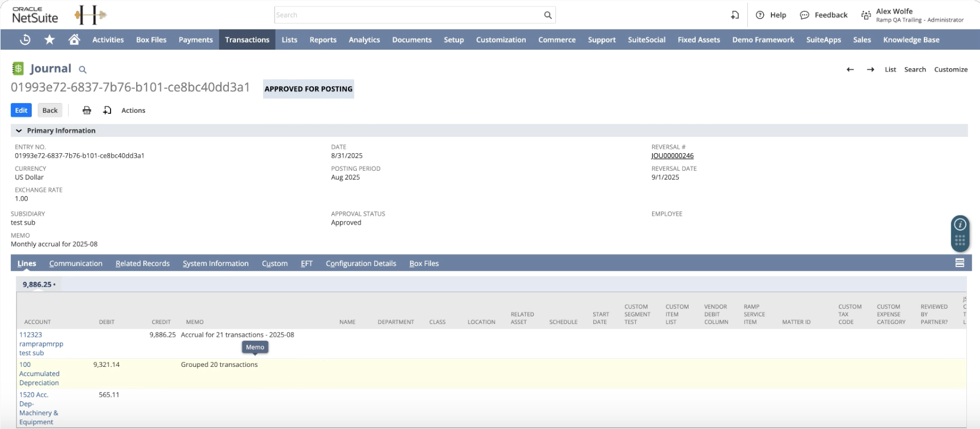Viewport: 980px width, 429px height.
Task: Click the blue Edit button
Action: pos(21,110)
